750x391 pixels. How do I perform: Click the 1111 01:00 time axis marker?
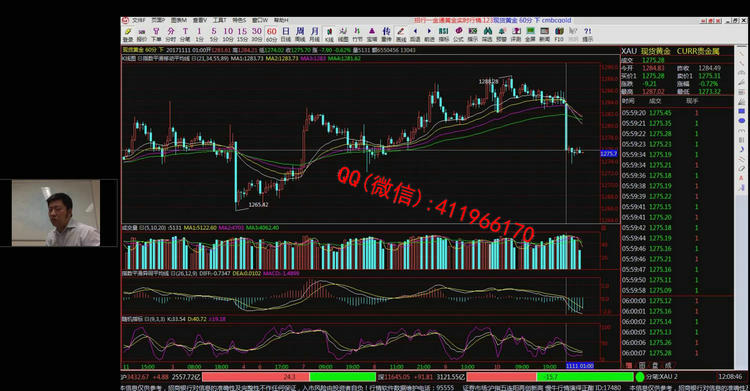pos(580,366)
